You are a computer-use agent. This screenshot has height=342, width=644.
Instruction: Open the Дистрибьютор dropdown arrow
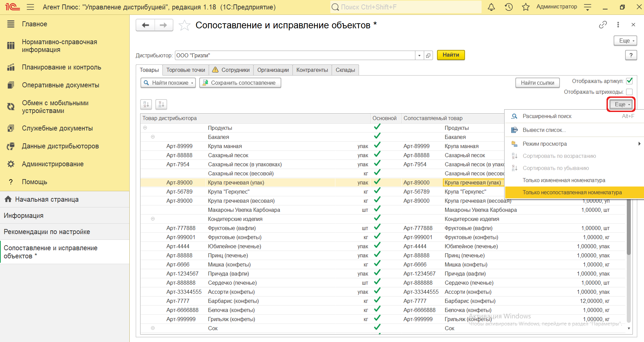419,56
